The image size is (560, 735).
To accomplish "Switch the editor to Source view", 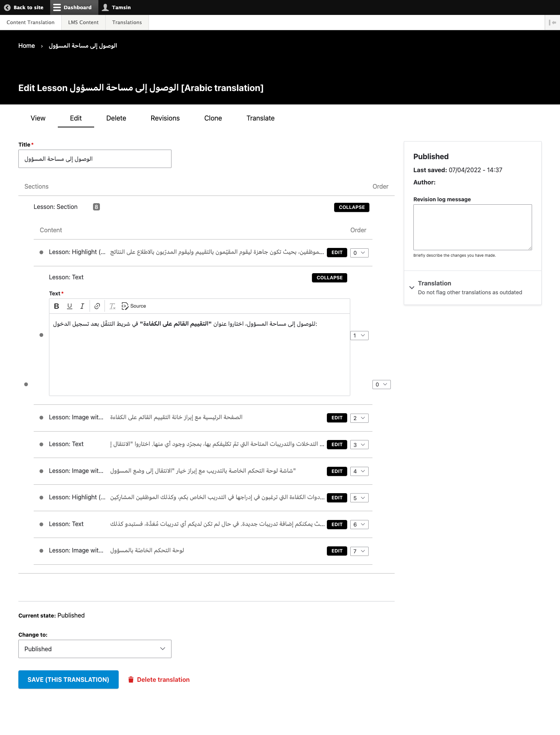I will coord(134,306).
